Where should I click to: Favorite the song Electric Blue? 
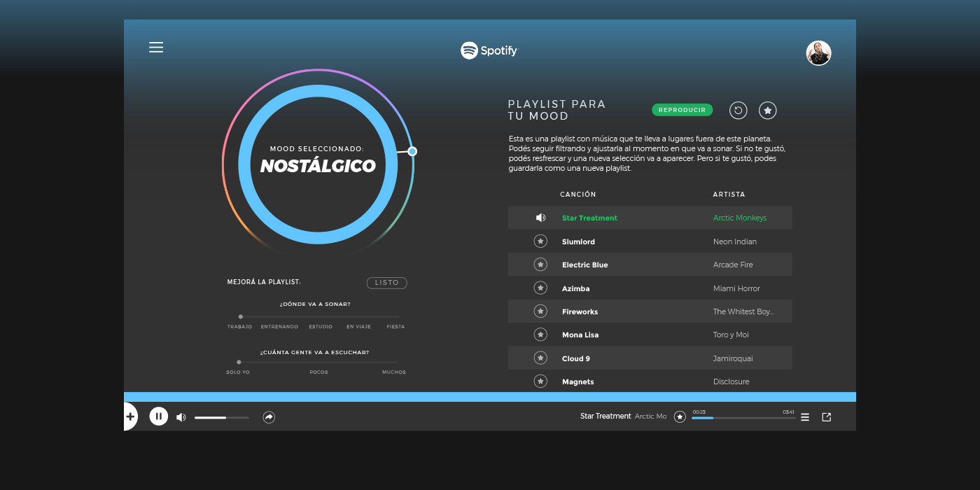(x=540, y=265)
